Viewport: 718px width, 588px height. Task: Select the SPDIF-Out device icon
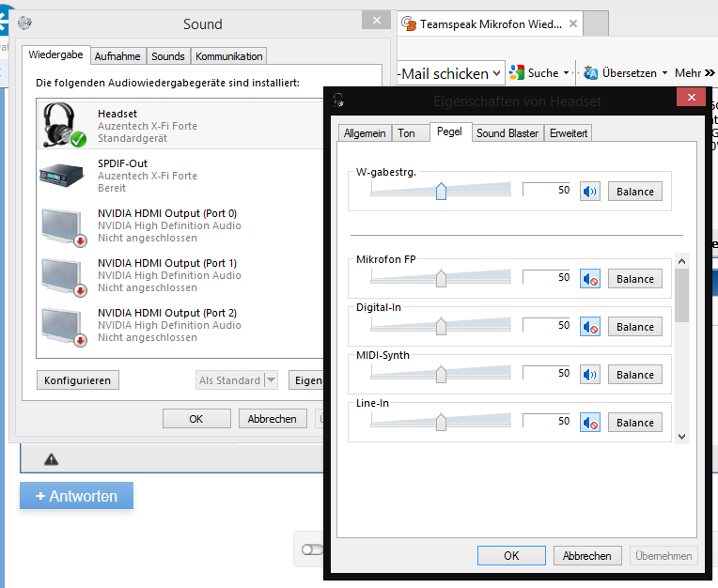pos(61,176)
